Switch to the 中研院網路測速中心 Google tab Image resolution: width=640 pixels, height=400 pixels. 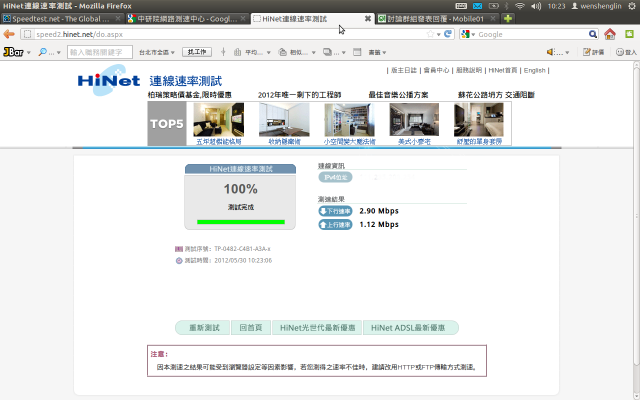(x=187, y=18)
